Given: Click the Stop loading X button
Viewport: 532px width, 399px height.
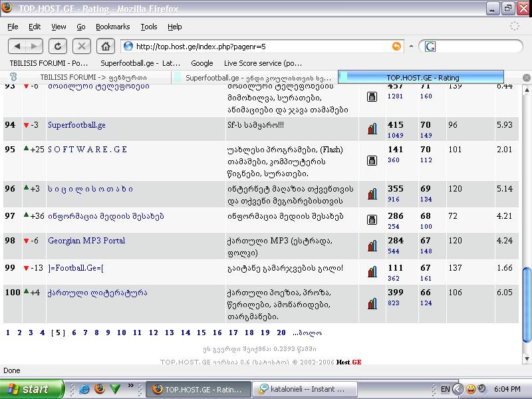Looking at the screenshot, I should pos(81,46).
